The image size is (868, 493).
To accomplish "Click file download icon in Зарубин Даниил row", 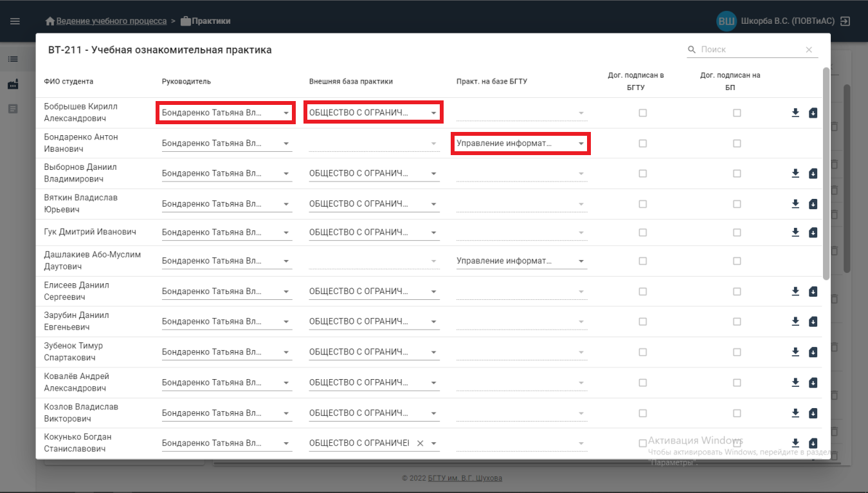I will [813, 321].
